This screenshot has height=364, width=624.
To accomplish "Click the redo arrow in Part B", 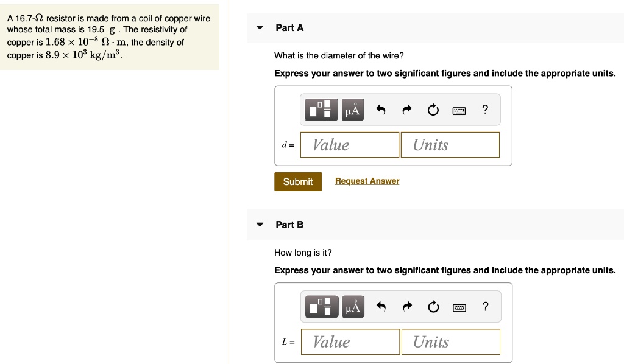I will pyautogui.click(x=407, y=307).
